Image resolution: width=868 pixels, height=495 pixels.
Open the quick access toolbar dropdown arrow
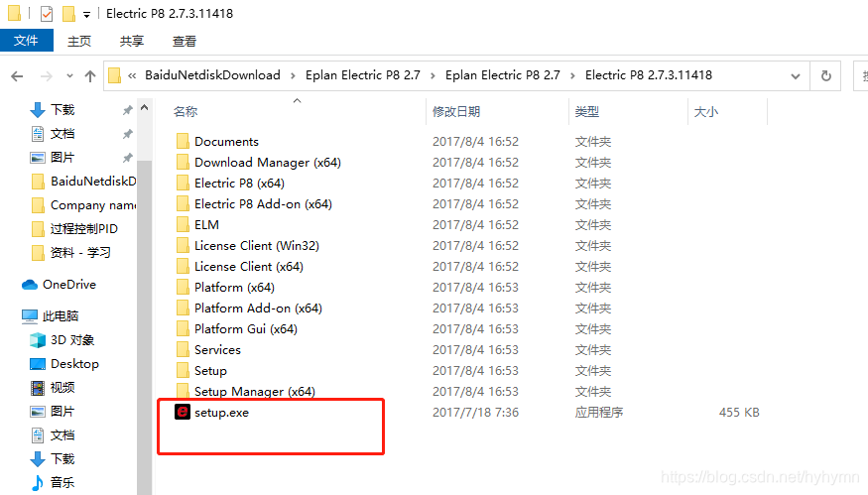click(x=87, y=15)
